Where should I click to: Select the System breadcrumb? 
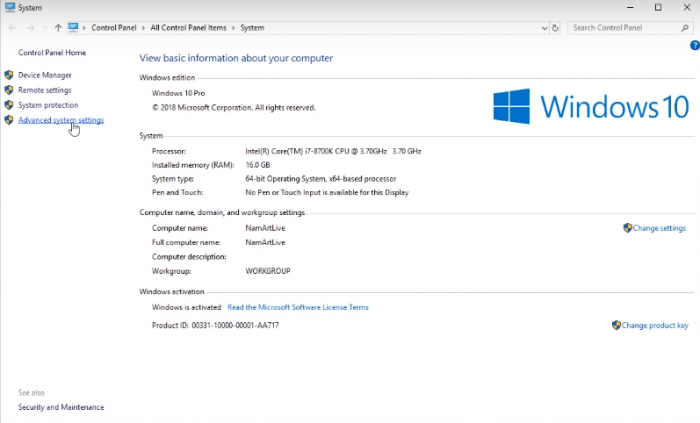pos(252,28)
